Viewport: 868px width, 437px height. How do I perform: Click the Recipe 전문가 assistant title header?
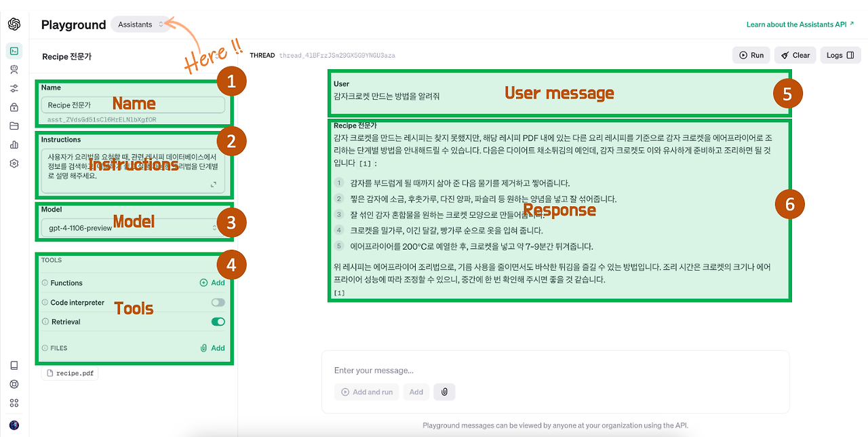66,57
